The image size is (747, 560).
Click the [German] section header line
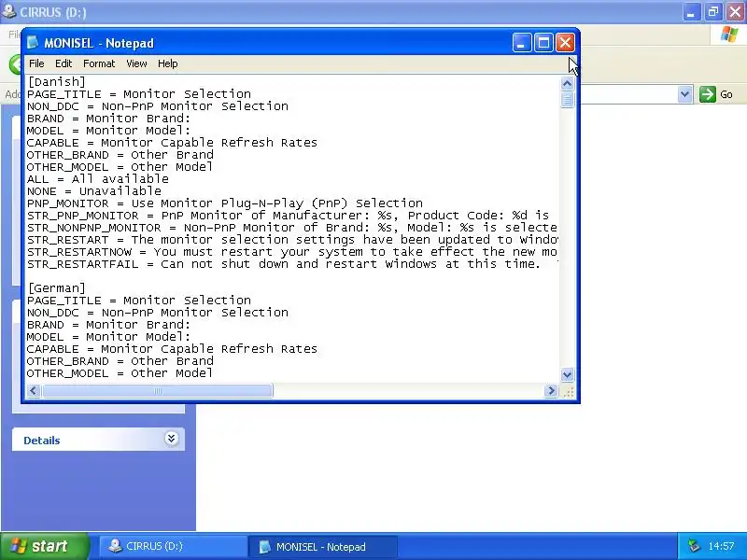[56, 288]
